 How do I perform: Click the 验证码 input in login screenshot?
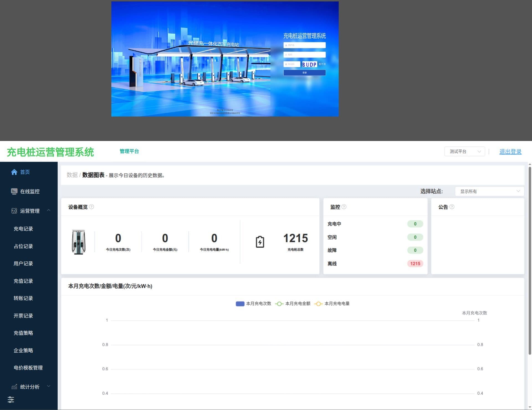click(x=292, y=64)
